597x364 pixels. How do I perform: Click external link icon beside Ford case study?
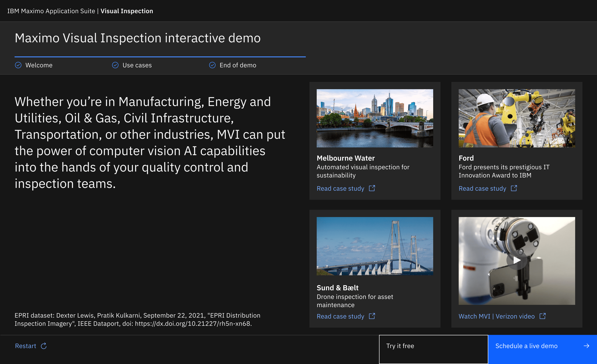[x=514, y=188]
